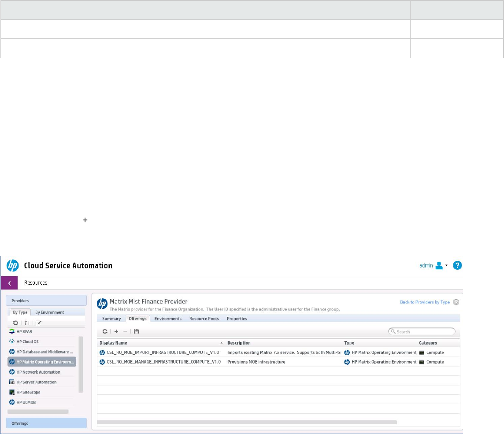504x434 pixels.
Task: Click the Resources breadcrumb title
Action: click(x=36, y=282)
